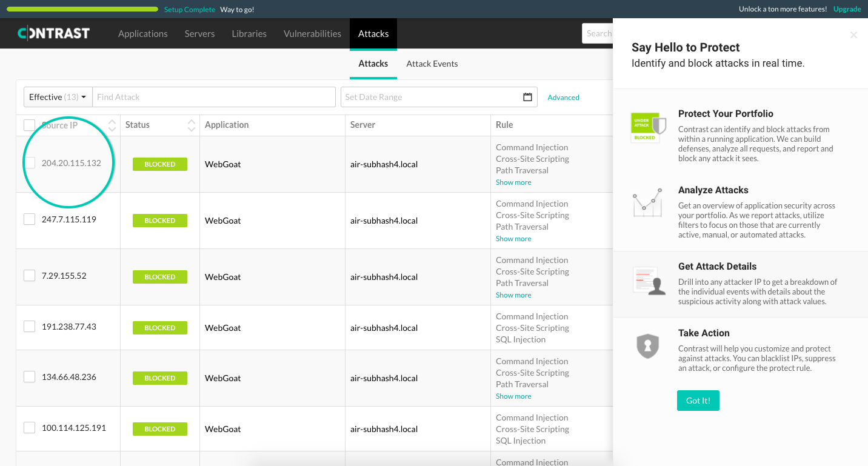Expand rules via Show more for 247.7.115.119
Viewport: 868px width, 466px height.
pos(513,238)
